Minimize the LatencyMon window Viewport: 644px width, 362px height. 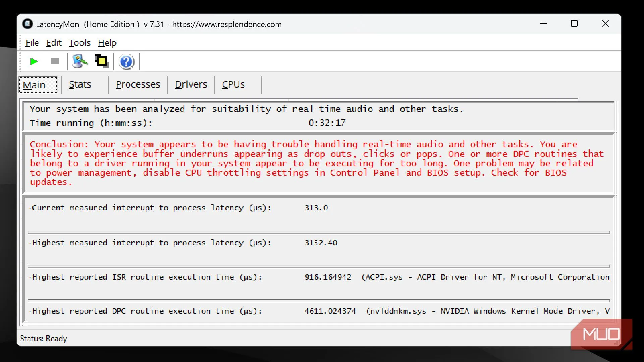(544, 24)
